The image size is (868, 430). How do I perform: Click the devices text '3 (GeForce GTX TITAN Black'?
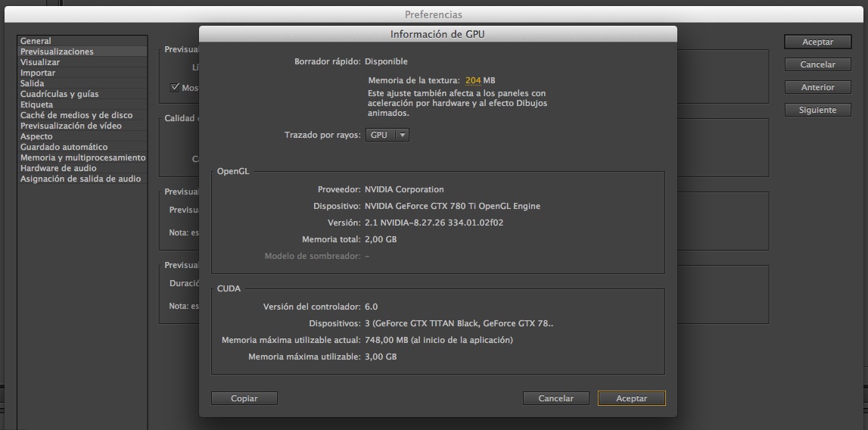coord(422,323)
